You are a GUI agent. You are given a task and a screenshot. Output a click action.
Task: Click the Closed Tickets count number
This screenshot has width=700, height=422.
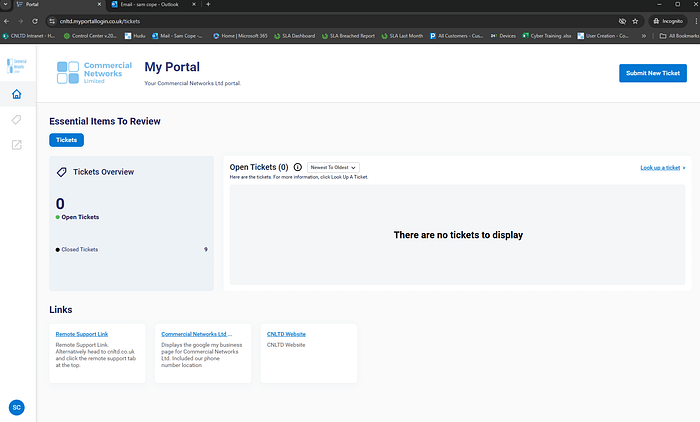(x=206, y=250)
